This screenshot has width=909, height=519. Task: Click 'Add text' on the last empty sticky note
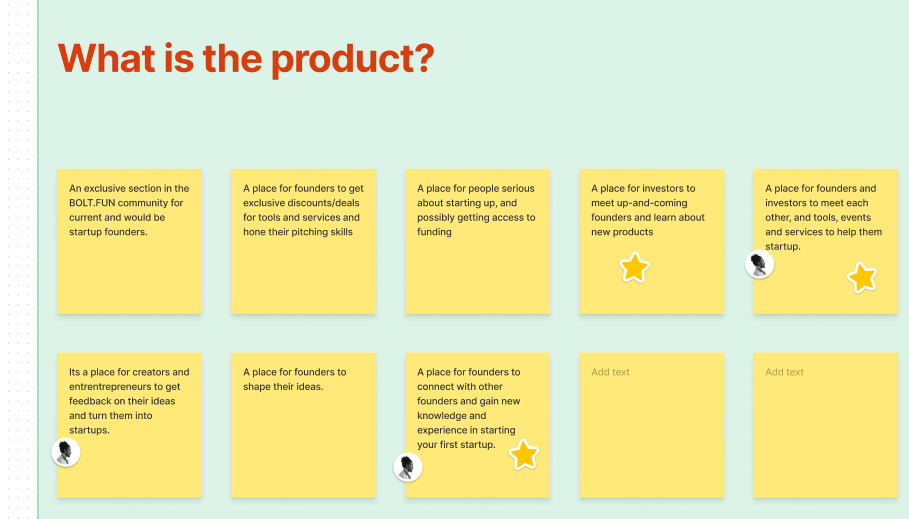784,372
